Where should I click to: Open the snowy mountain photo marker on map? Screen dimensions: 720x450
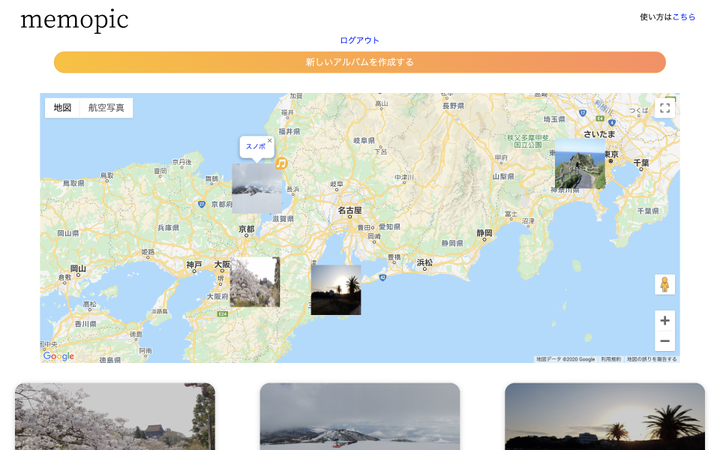[257, 188]
